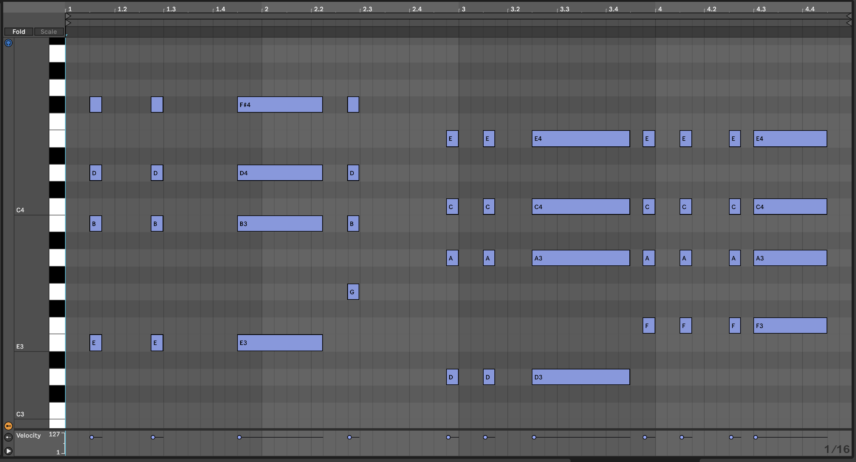Click the velocity marker of the F#4 long note

(239, 437)
